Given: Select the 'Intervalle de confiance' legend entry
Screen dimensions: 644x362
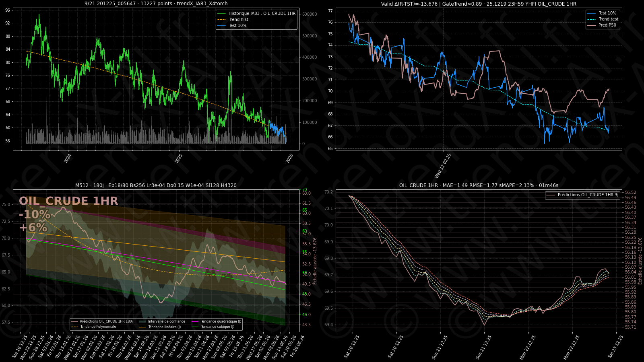Looking at the screenshot, I should pos(166,321).
